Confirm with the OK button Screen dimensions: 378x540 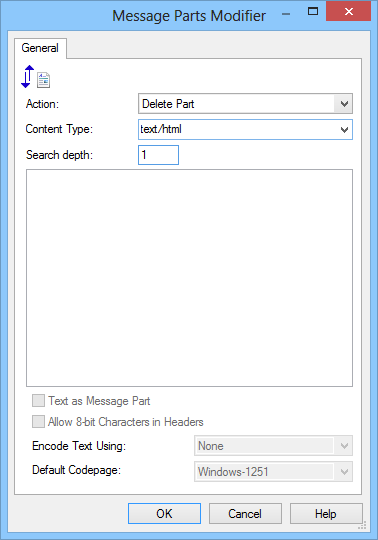(164, 513)
